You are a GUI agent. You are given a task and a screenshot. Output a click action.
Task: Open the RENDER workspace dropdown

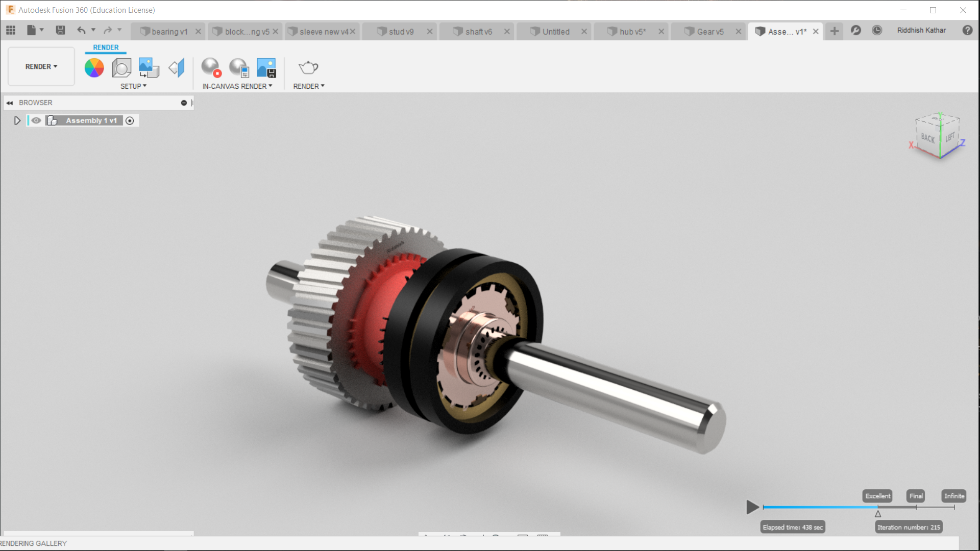tap(41, 67)
